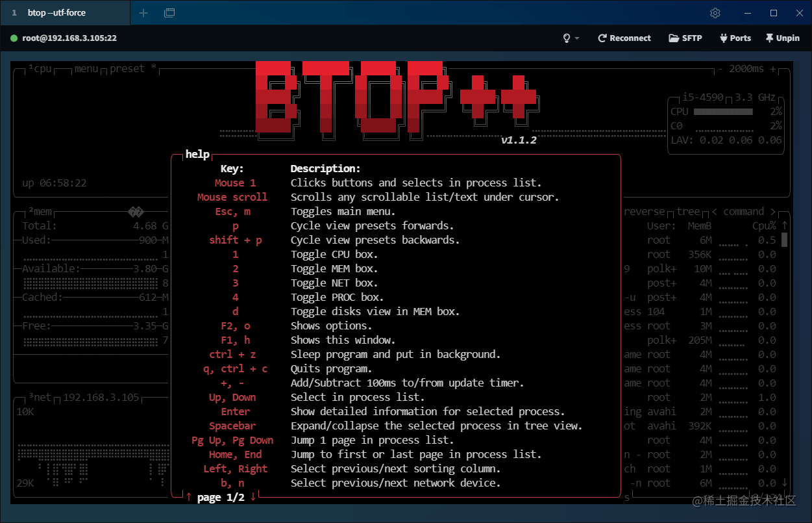The width and height of the screenshot is (812, 523).
Task: Click the CPU usage meter bar
Action: pyautogui.click(x=723, y=112)
